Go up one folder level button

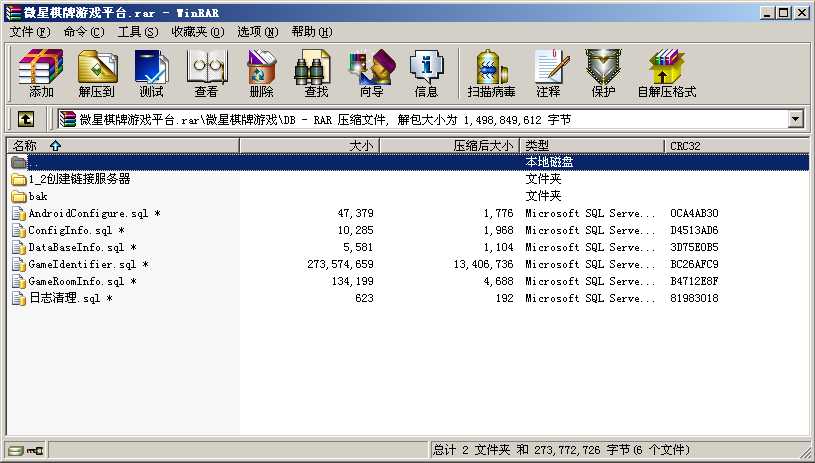click(25, 120)
